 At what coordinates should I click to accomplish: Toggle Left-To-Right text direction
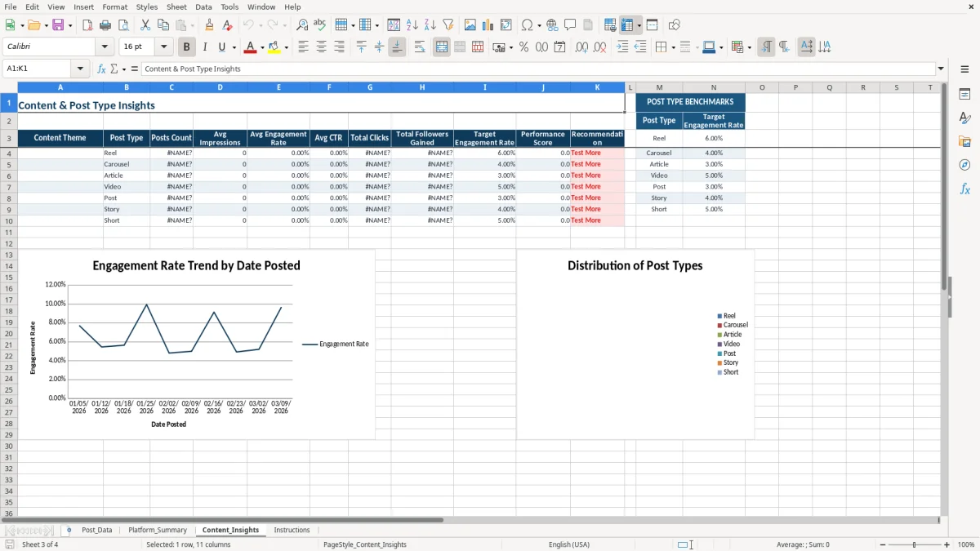pyautogui.click(x=766, y=47)
